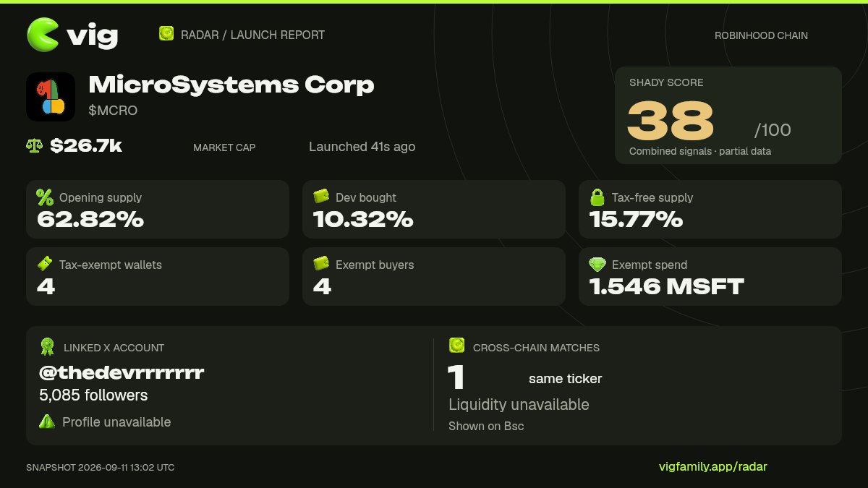Image resolution: width=868 pixels, height=488 pixels.
Task: Click the SHADY SCORE heading
Action: (666, 82)
